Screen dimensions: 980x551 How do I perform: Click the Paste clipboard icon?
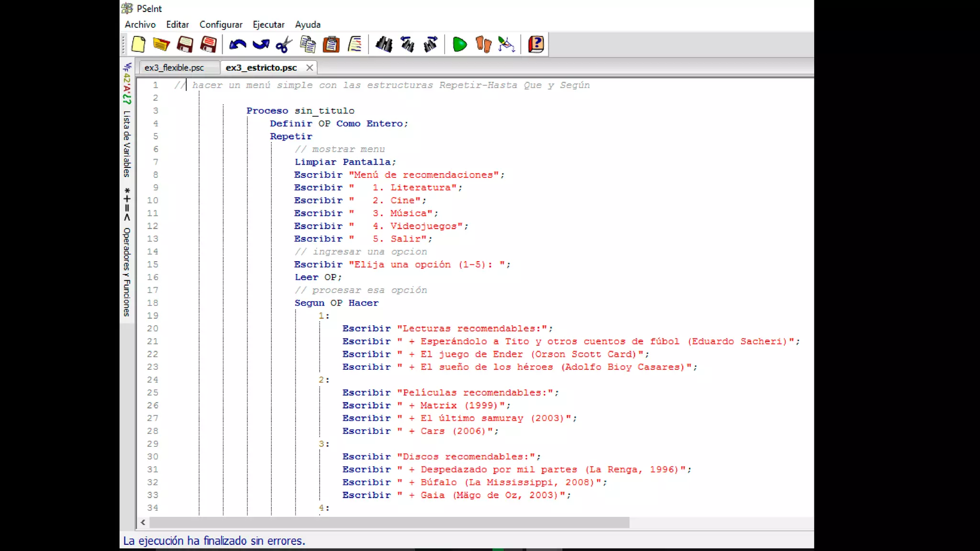(x=331, y=44)
